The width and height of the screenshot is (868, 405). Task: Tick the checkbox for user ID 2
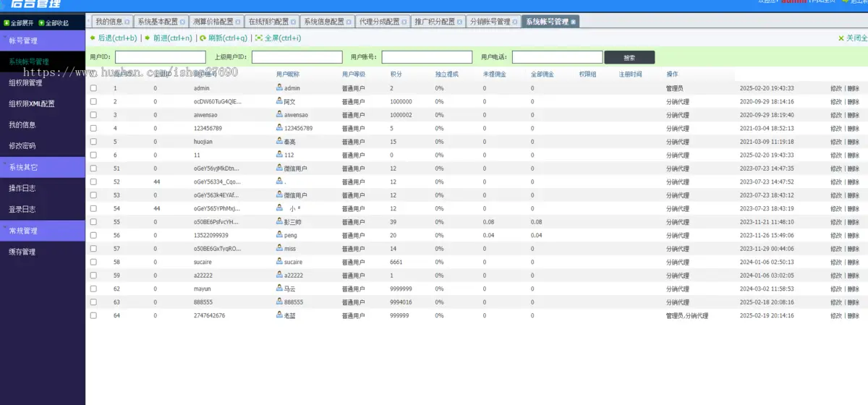pos(93,101)
